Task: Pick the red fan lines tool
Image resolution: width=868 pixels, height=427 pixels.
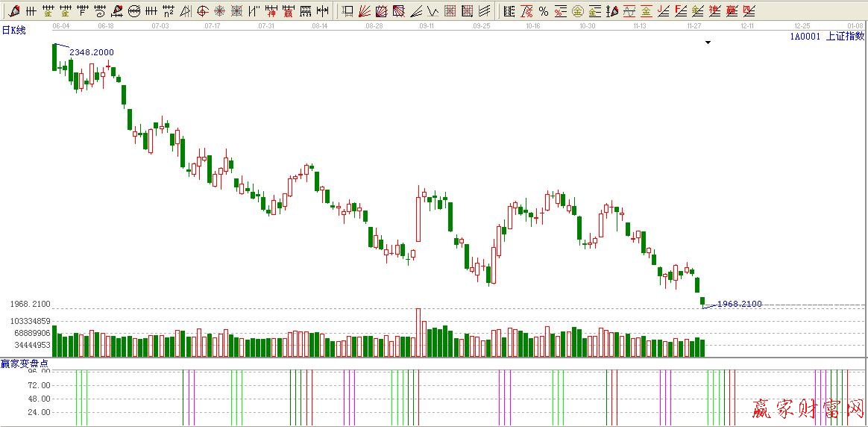Action: [365, 11]
